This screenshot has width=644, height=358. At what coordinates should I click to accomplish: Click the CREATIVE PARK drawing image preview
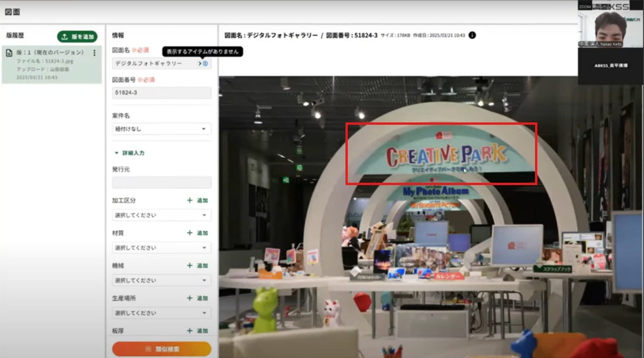click(x=431, y=216)
